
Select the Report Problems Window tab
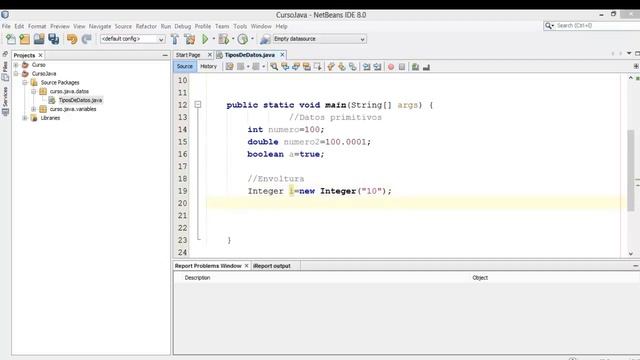(208, 266)
